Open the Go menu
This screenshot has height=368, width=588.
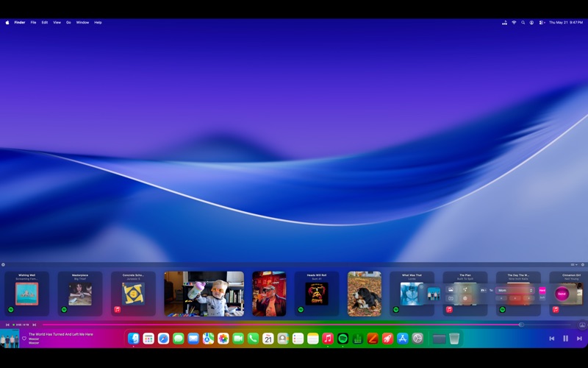(68, 23)
